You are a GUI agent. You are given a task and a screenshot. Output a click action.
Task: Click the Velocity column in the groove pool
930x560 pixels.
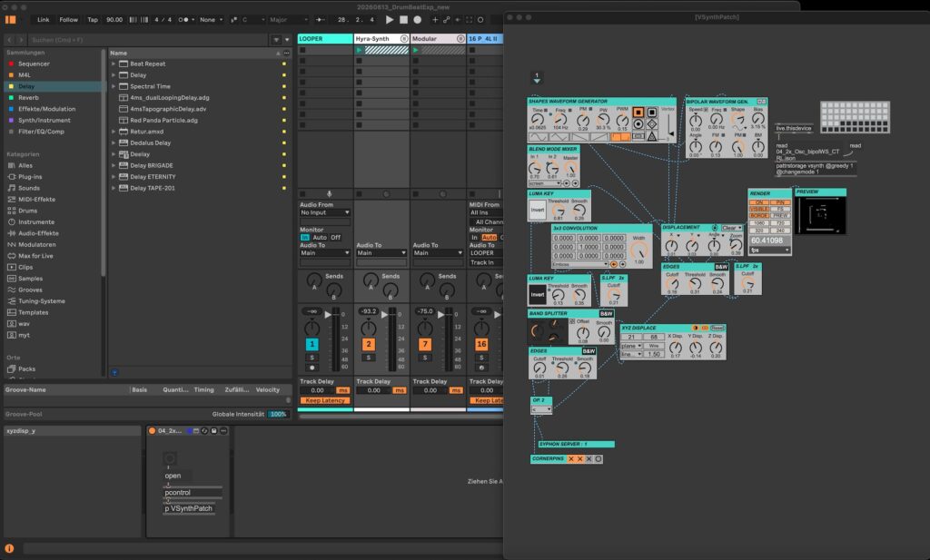(268, 390)
